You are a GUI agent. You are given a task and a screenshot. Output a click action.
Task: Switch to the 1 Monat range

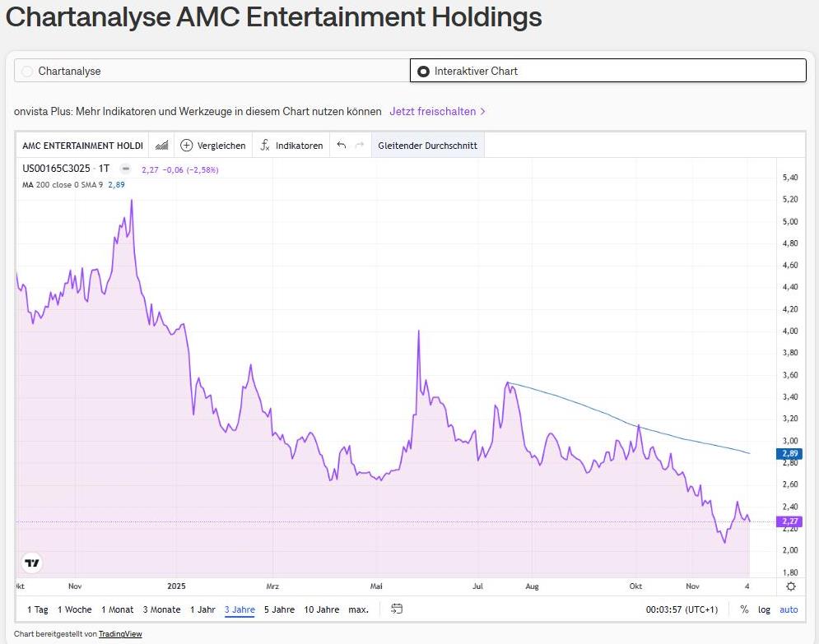point(118,609)
